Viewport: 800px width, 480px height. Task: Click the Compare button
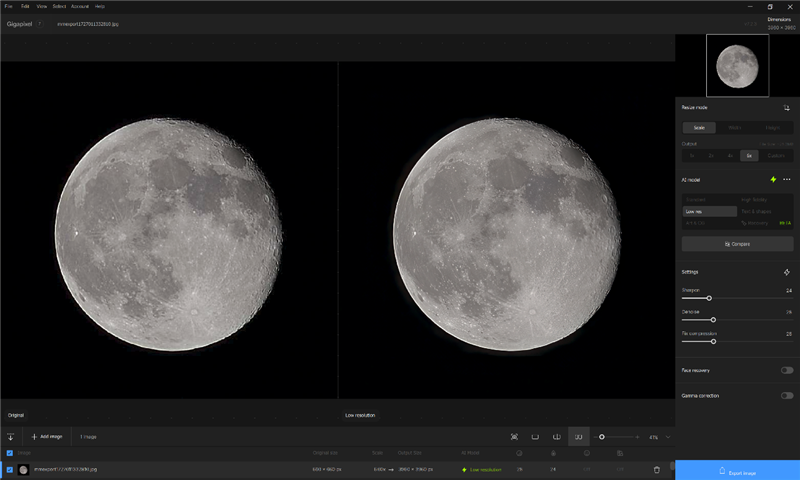tap(737, 244)
